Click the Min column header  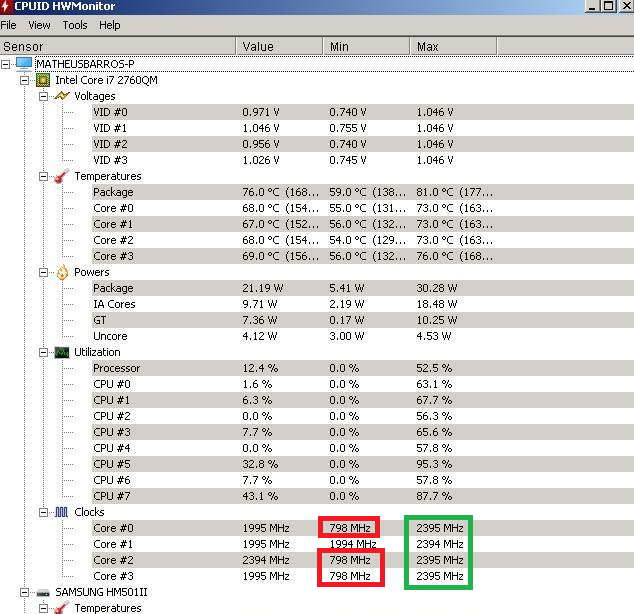pos(366,46)
